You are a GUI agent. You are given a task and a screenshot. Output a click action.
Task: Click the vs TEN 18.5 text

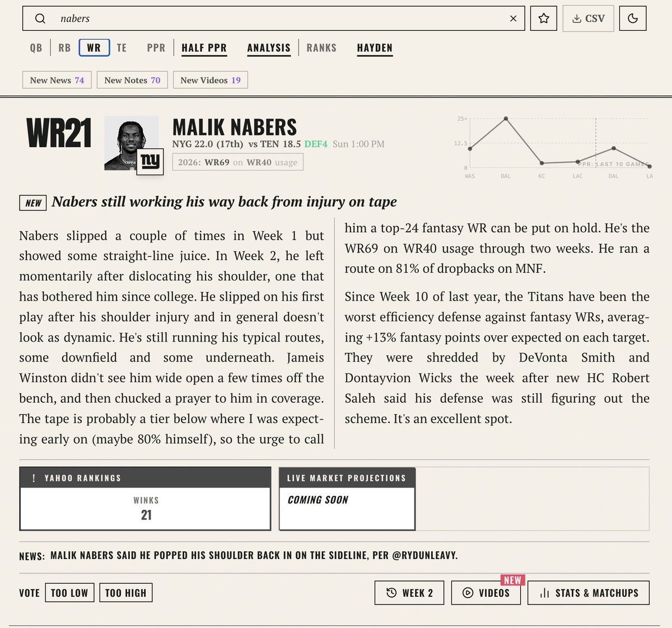(x=274, y=144)
